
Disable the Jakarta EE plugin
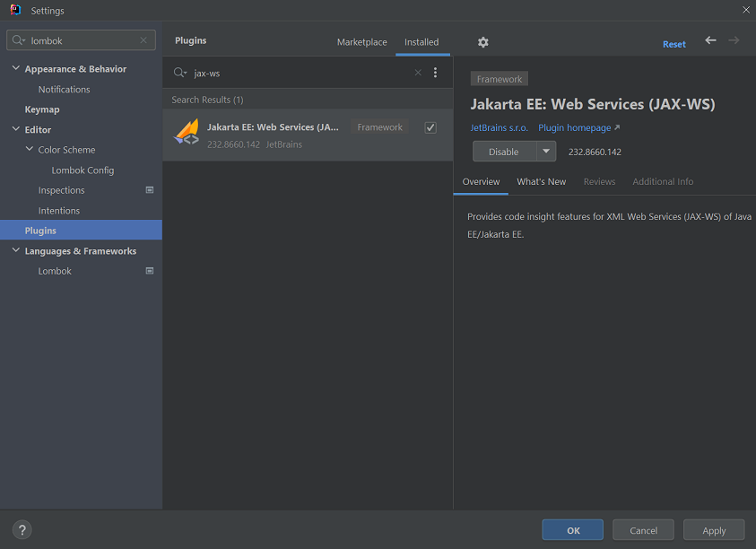click(504, 152)
